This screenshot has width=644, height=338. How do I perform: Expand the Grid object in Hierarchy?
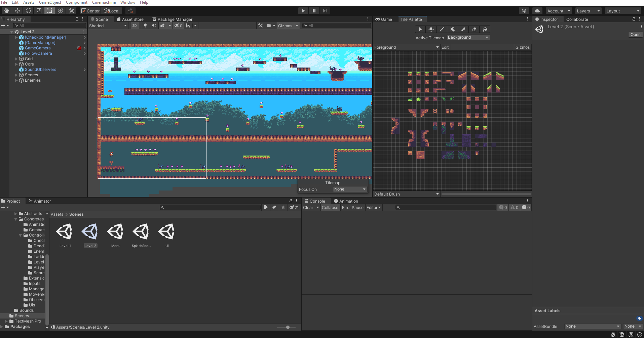click(x=16, y=59)
